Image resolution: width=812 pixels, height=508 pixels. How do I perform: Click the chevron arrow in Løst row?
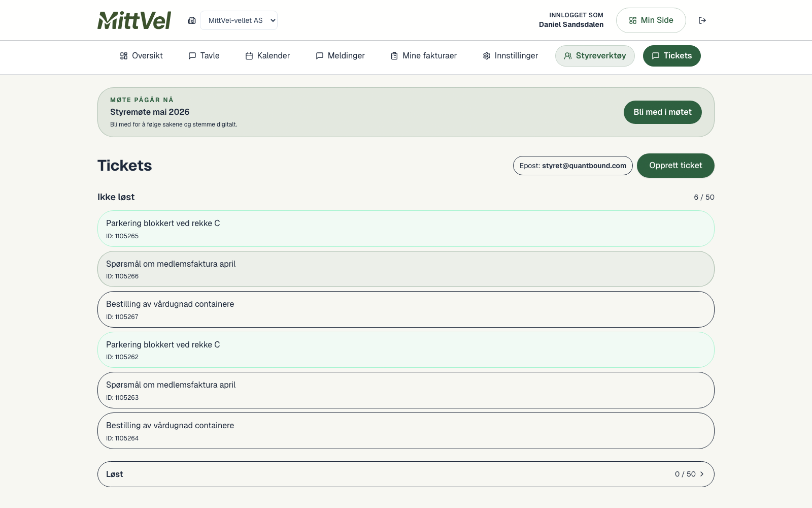[x=702, y=474]
